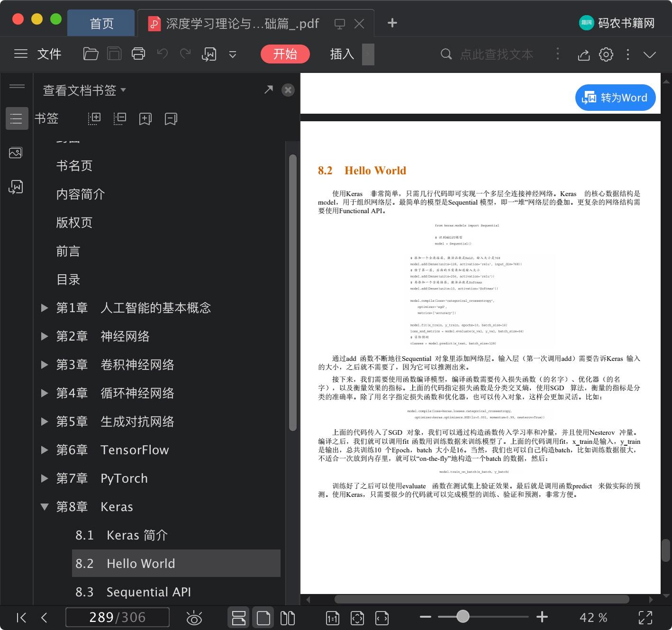672x630 pixels.
Task: Open the 查看文档书签 dropdown
Action: click(84, 90)
